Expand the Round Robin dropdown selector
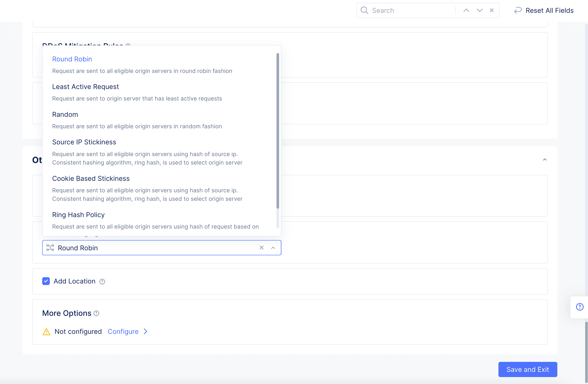Screen dimensions: 588x384 [273, 247]
